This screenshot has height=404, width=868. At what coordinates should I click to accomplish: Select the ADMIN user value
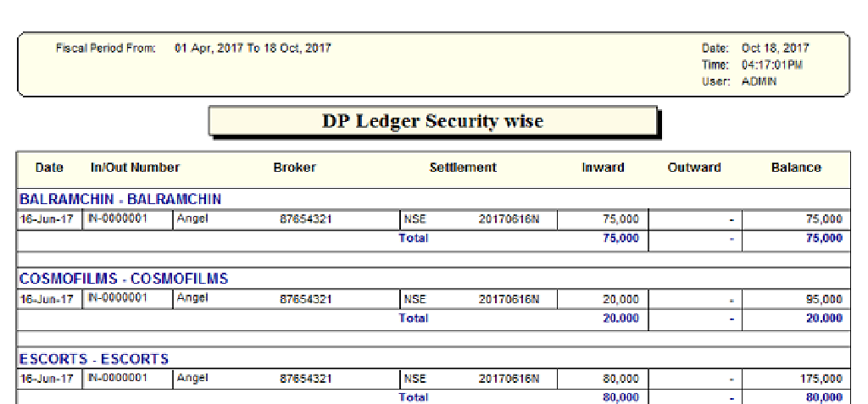click(759, 81)
